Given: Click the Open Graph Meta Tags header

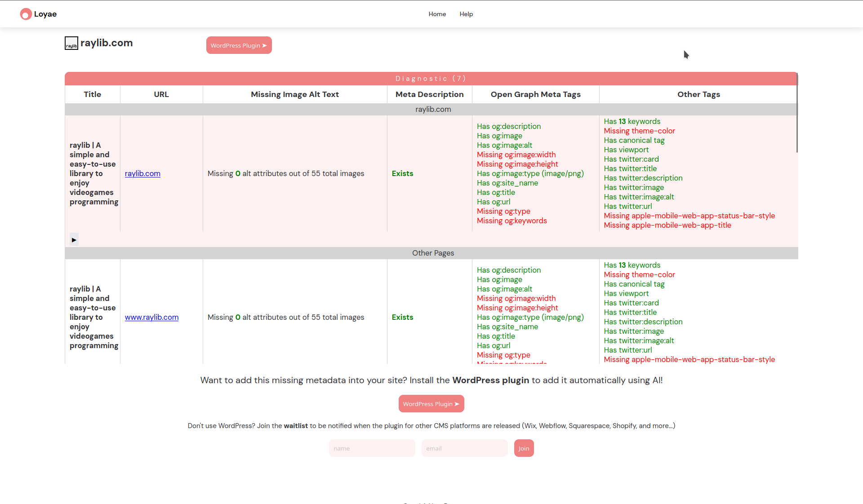Looking at the screenshot, I should (x=536, y=94).
